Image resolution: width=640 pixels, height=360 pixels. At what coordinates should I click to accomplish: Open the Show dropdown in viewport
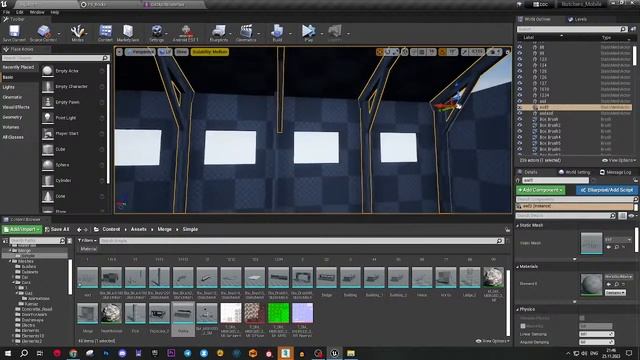pyautogui.click(x=181, y=52)
